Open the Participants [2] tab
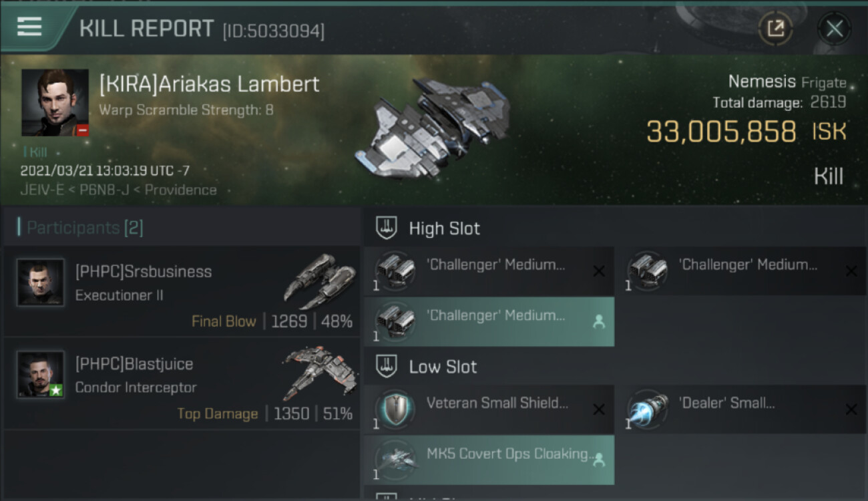 tap(85, 228)
